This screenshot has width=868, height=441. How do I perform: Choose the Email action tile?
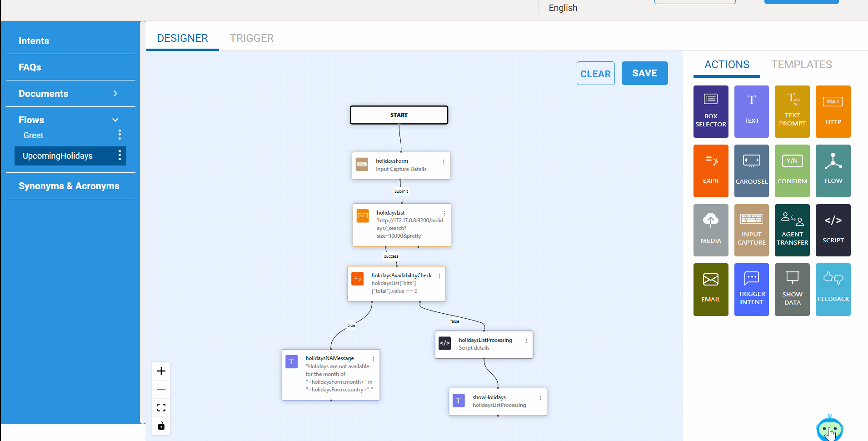(x=711, y=289)
